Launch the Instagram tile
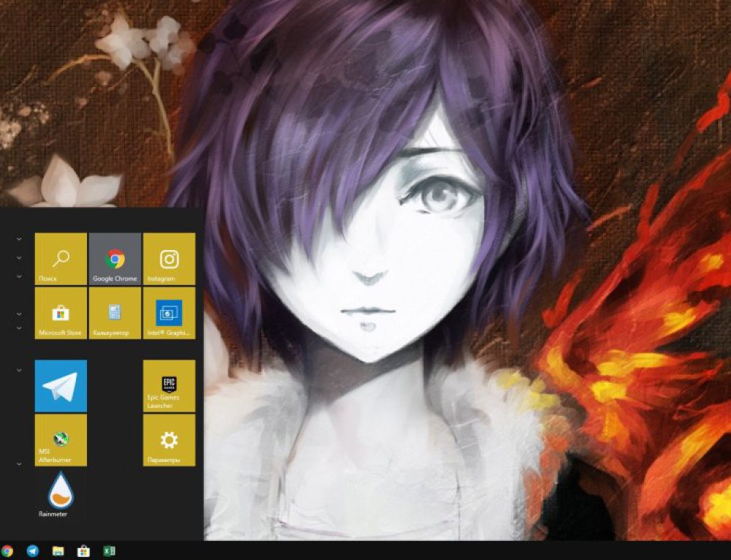This screenshot has width=731, height=560. tap(167, 260)
